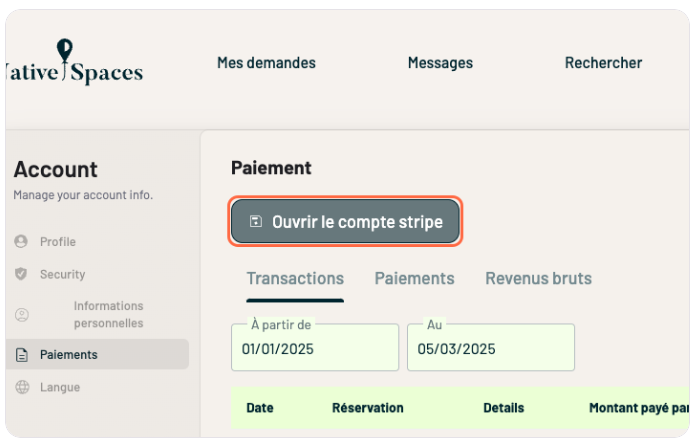The height and width of the screenshot is (447, 700).
Task: Click the Langue globe icon
Action: 22,387
